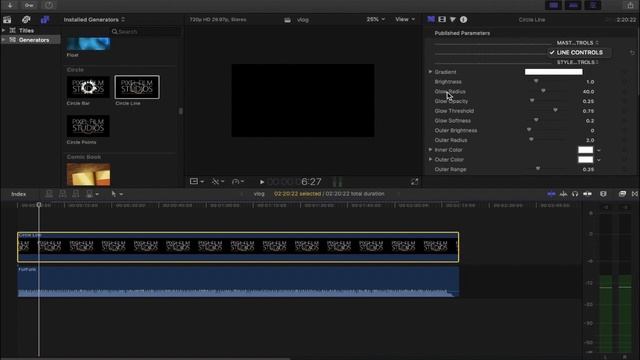Open the Photos and Audio sidebar icon
The image size is (640, 360).
click(26, 20)
